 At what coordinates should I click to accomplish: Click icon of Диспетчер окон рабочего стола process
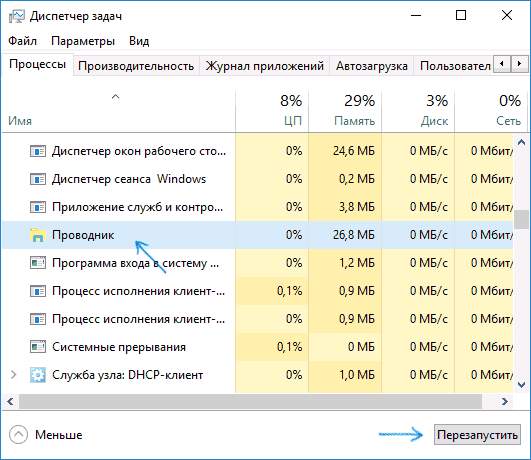click(x=38, y=151)
